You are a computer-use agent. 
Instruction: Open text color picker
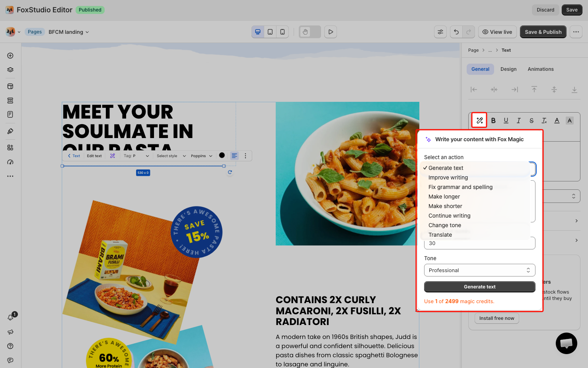pos(557,121)
